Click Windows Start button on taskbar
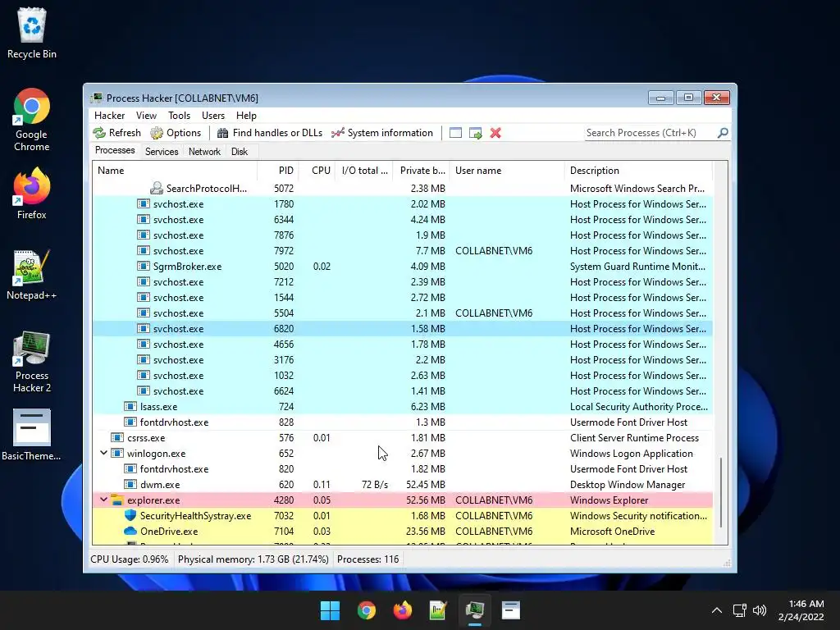The image size is (840, 630). click(330, 610)
